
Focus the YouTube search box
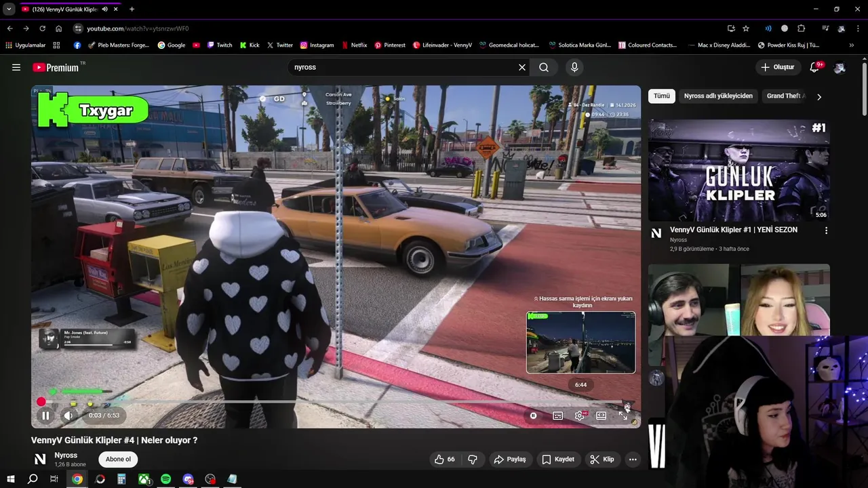click(x=403, y=67)
